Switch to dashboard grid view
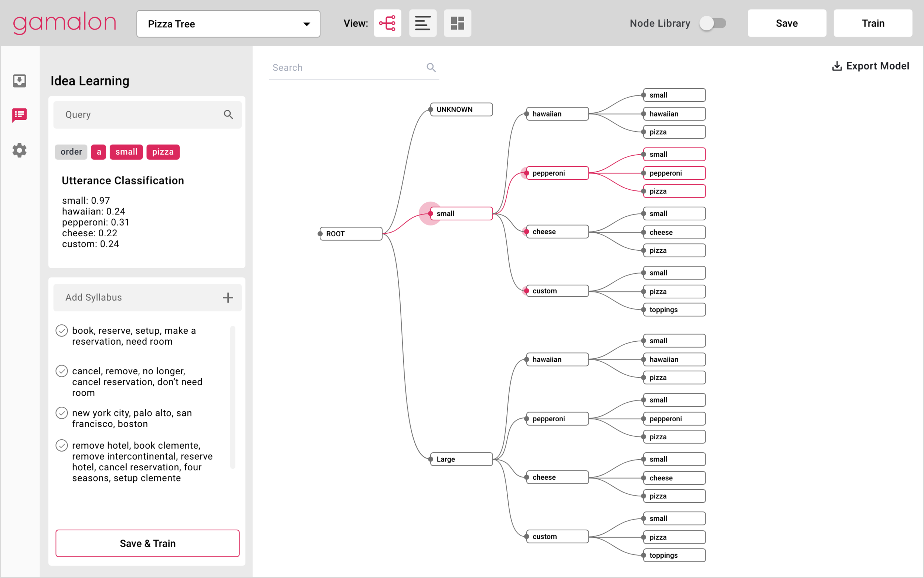This screenshot has height=578, width=924. click(457, 23)
